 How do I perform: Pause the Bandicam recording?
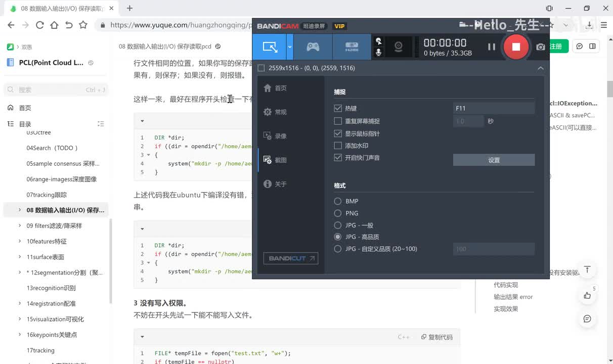coord(491,47)
